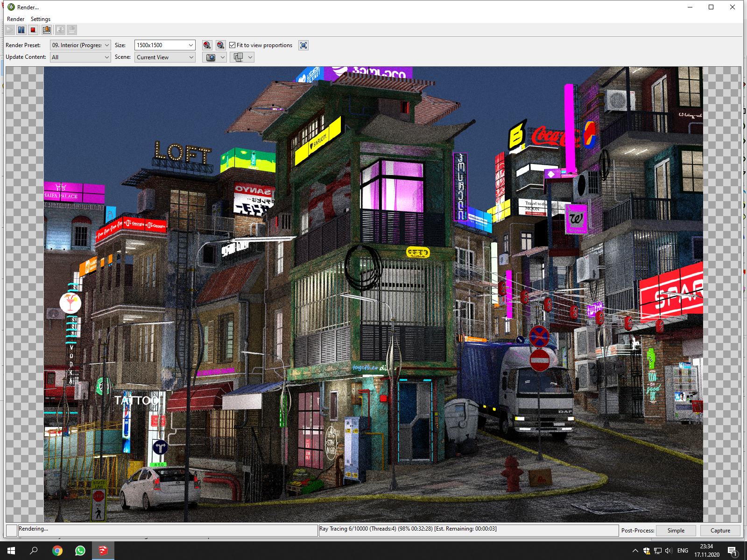
Task: Click the copy image pages icon
Action: click(x=239, y=57)
